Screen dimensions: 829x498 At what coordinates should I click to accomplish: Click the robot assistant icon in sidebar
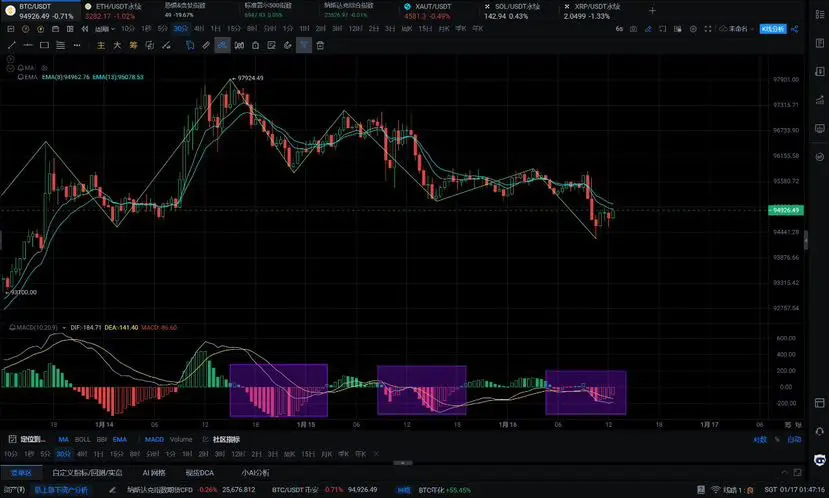(820, 460)
